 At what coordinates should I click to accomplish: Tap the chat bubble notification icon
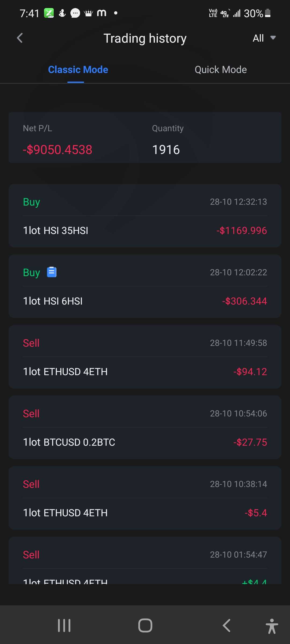(75, 13)
